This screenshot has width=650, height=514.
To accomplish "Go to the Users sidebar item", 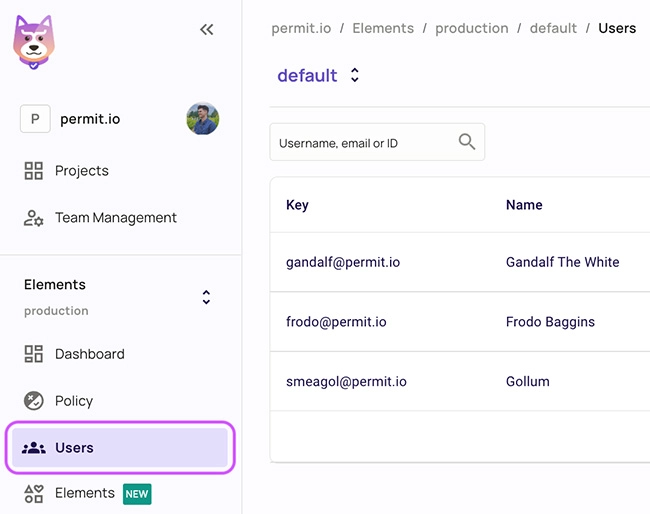I will pyautogui.click(x=120, y=448).
